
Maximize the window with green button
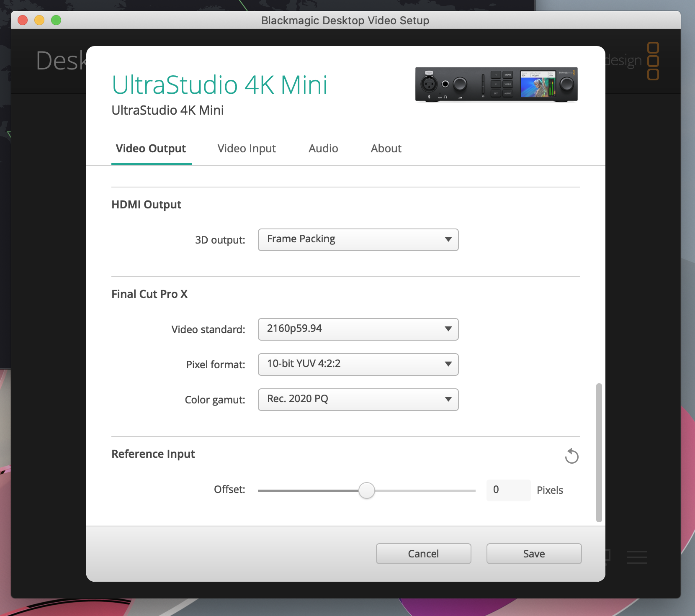coord(56,20)
